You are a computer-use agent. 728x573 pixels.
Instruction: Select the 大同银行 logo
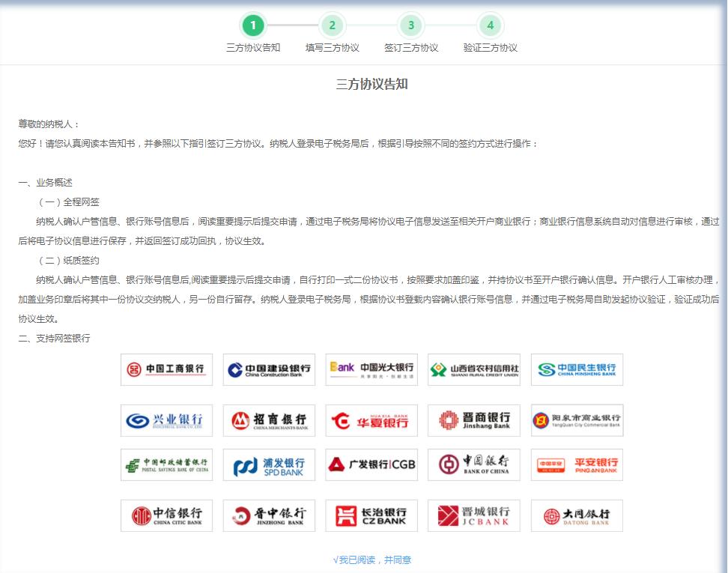576,515
